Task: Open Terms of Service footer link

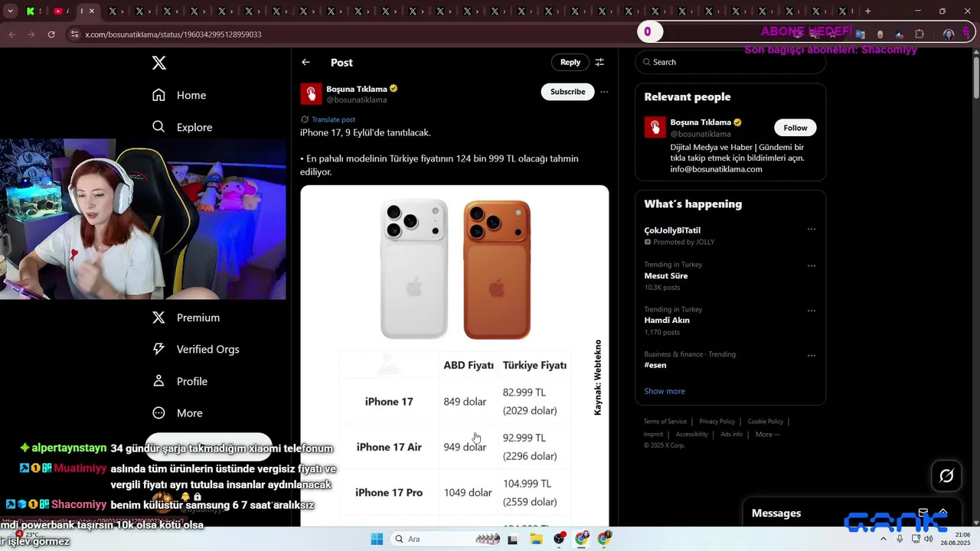Action: [x=665, y=422]
